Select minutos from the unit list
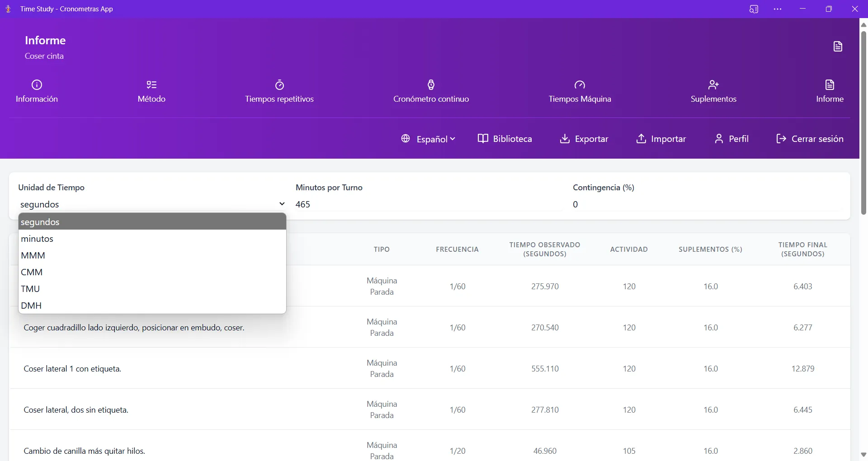Image resolution: width=868 pixels, height=461 pixels. [152, 239]
